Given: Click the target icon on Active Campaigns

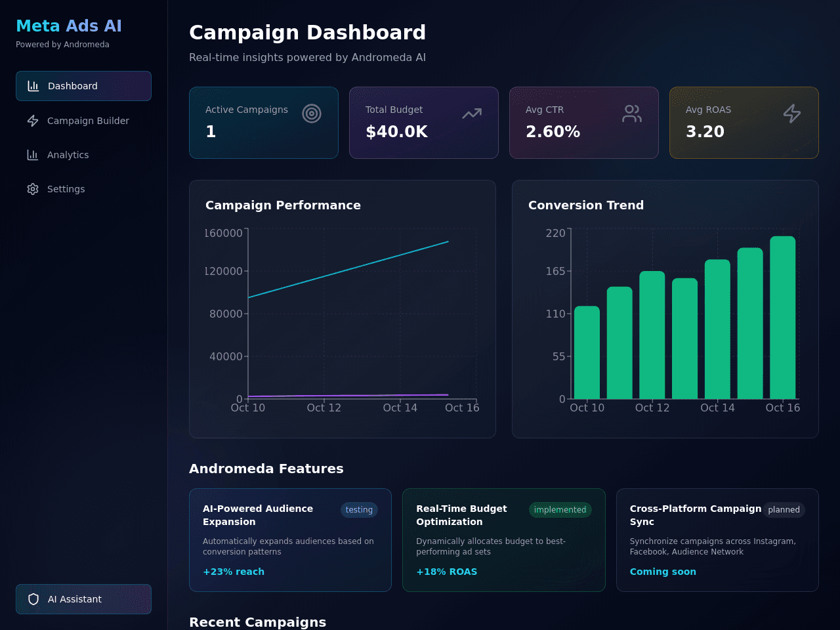Looking at the screenshot, I should tap(312, 114).
